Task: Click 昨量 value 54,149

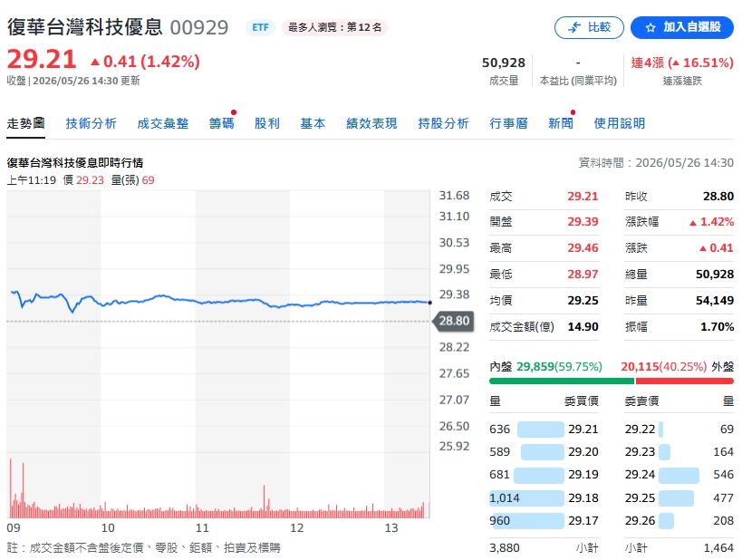Action: [715, 301]
